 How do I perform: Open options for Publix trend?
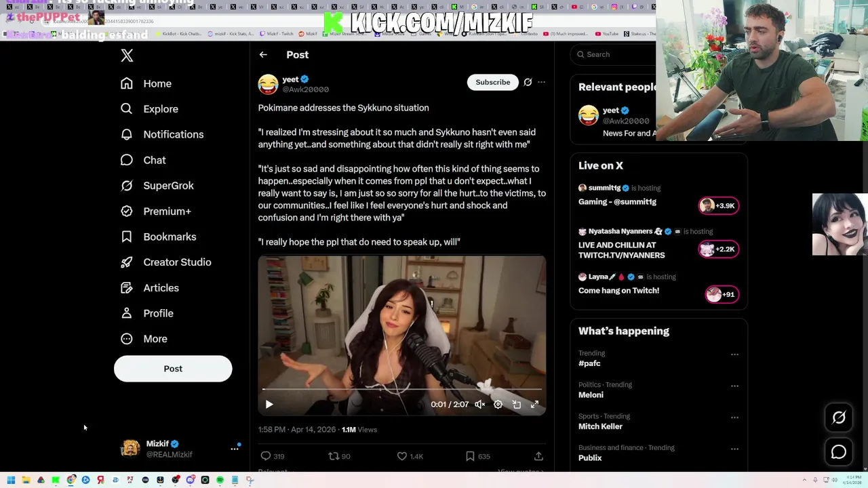pyautogui.click(x=734, y=449)
